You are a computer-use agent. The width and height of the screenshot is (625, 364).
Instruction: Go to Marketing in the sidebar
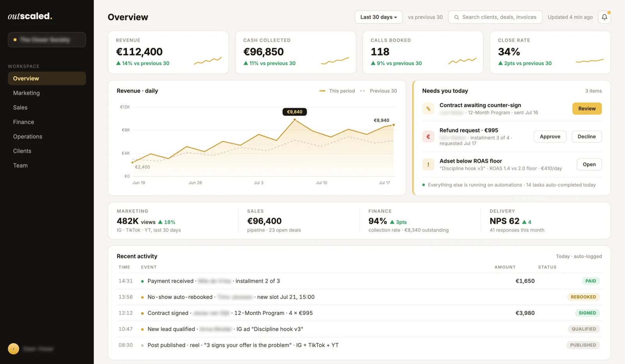click(x=47, y=93)
